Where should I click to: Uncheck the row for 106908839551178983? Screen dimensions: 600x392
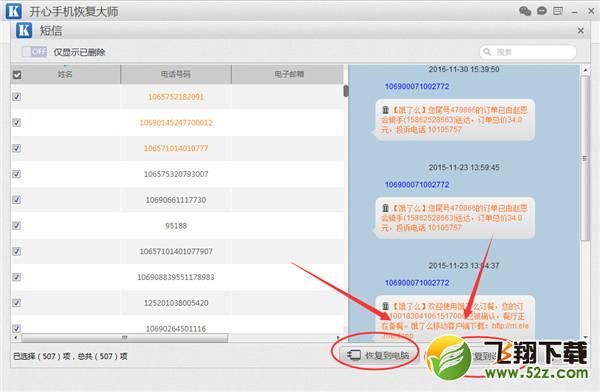(x=16, y=277)
